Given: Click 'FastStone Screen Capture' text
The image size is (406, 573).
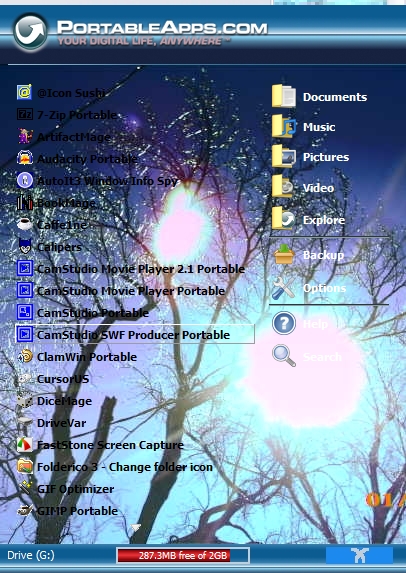Looking at the screenshot, I should [110, 445].
